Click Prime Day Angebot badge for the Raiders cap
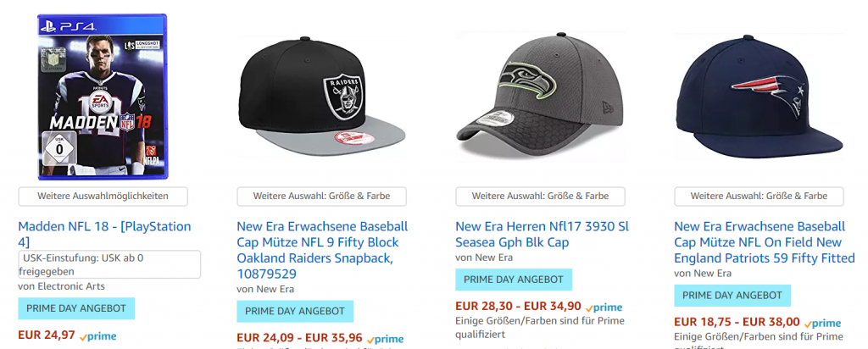868x349 pixels. click(295, 311)
